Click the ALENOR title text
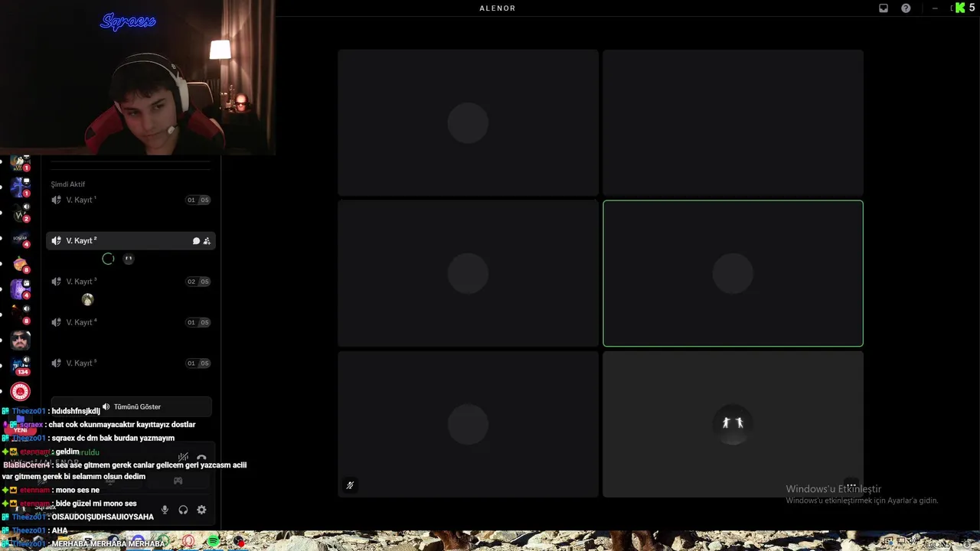Image resolution: width=980 pixels, height=551 pixels. click(x=498, y=8)
